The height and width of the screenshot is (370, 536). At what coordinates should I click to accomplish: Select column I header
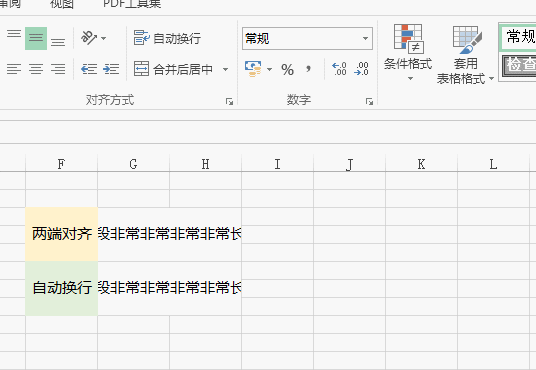[x=278, y=164]
